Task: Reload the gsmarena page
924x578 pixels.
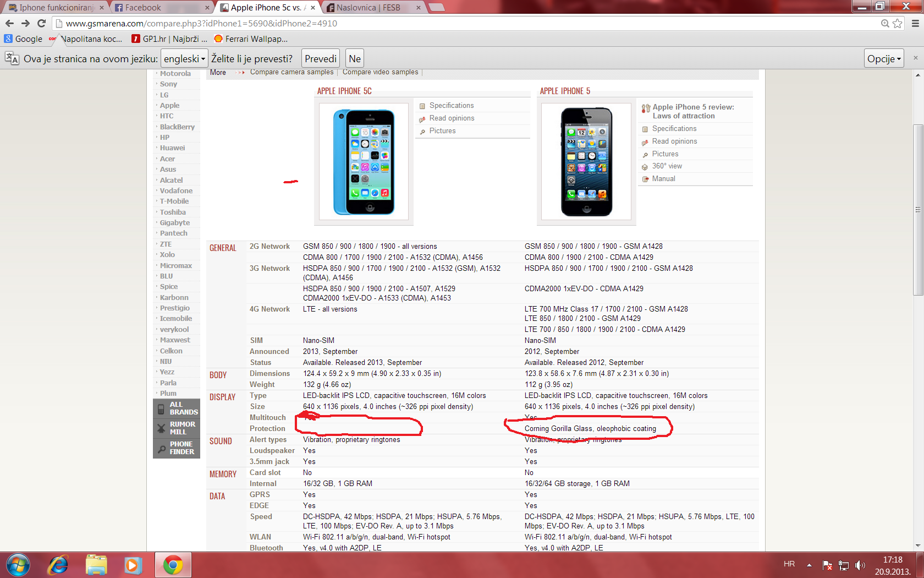Action: pos(41,23)
